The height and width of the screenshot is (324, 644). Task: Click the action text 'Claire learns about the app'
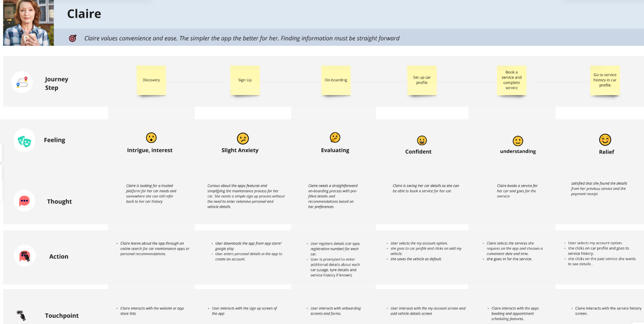(155, 248)
